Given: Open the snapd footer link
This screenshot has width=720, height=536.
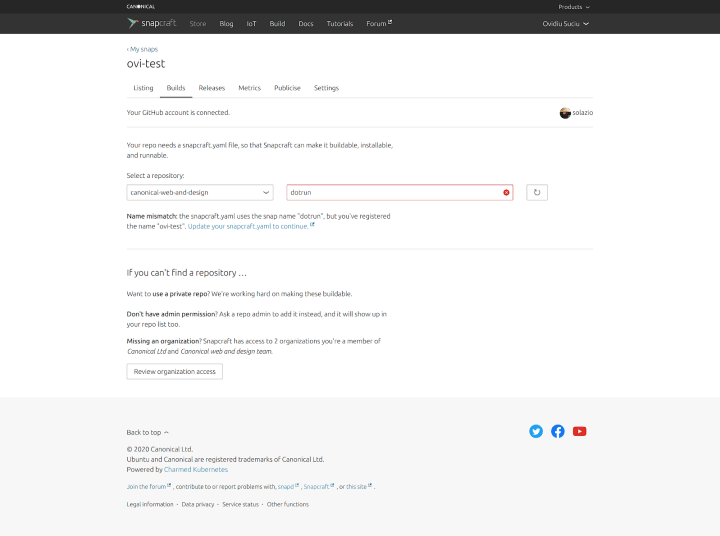Looking at the screenshot, I should [x=288, y=486].
